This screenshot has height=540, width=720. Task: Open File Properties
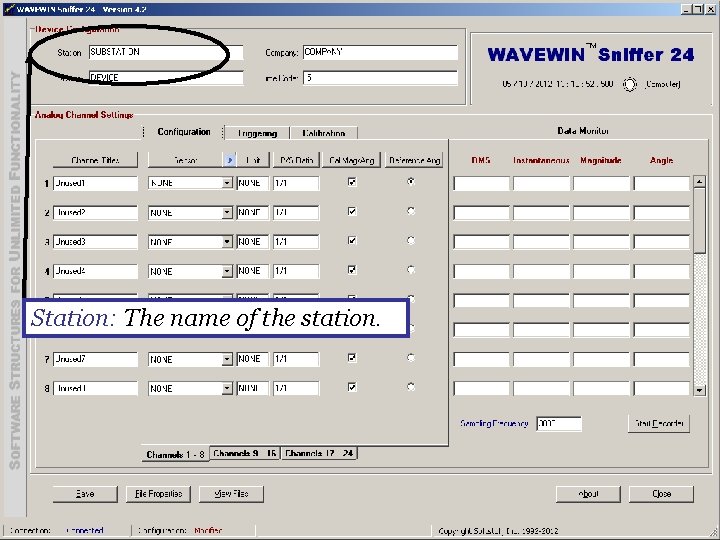coord(158,494)
